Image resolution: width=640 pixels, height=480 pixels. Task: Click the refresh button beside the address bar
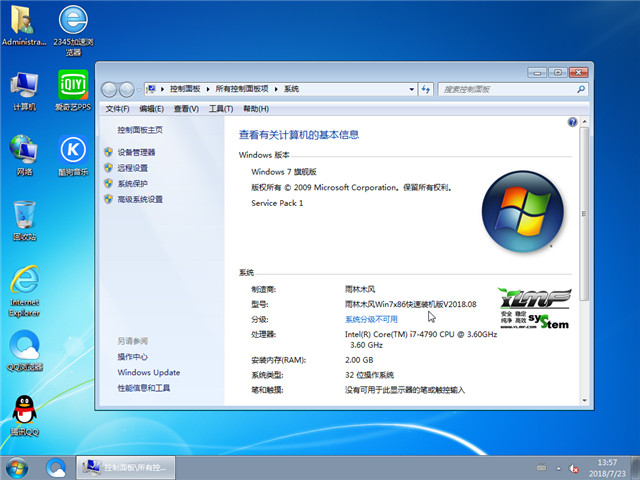(426, 89)
